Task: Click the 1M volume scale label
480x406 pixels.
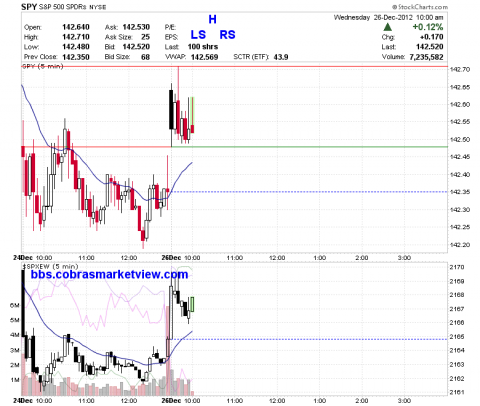Action: [15, 380]
